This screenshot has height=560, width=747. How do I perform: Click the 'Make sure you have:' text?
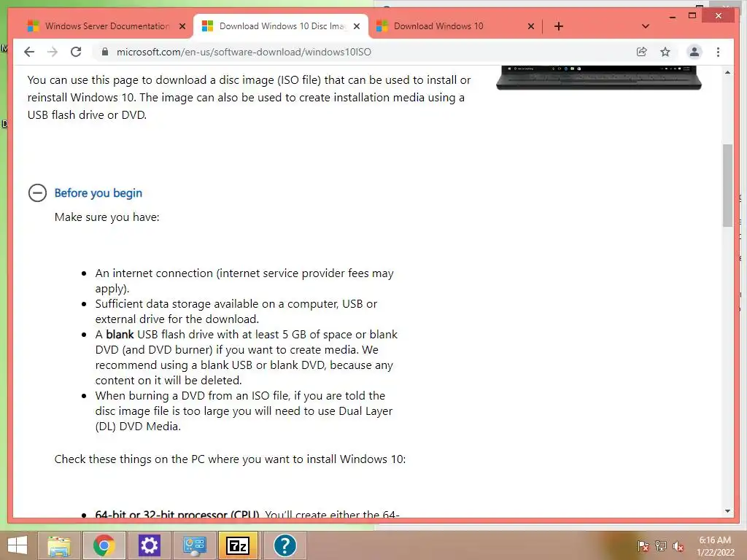click(x=107, y=217)
